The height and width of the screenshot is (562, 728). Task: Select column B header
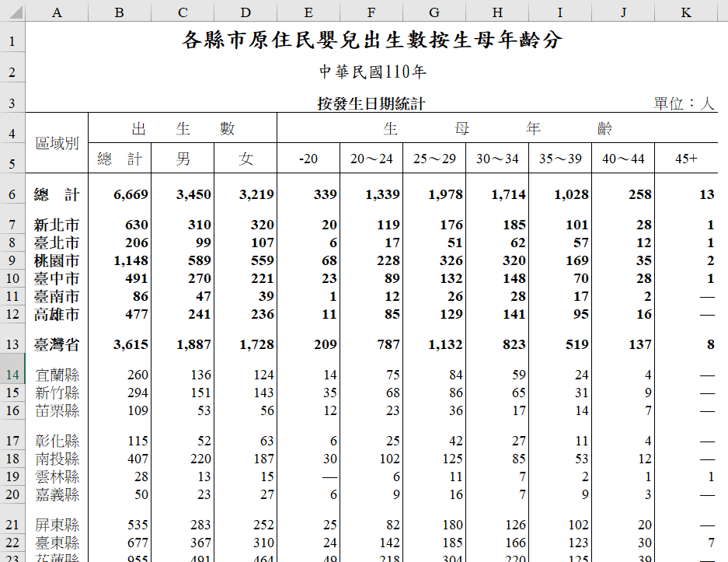coord(120,12)
